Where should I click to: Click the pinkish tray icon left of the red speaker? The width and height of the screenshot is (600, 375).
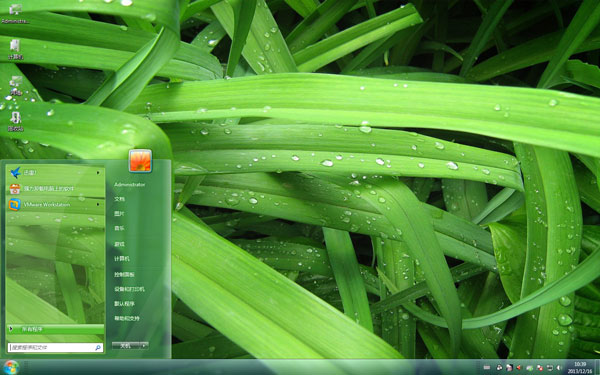509,368
